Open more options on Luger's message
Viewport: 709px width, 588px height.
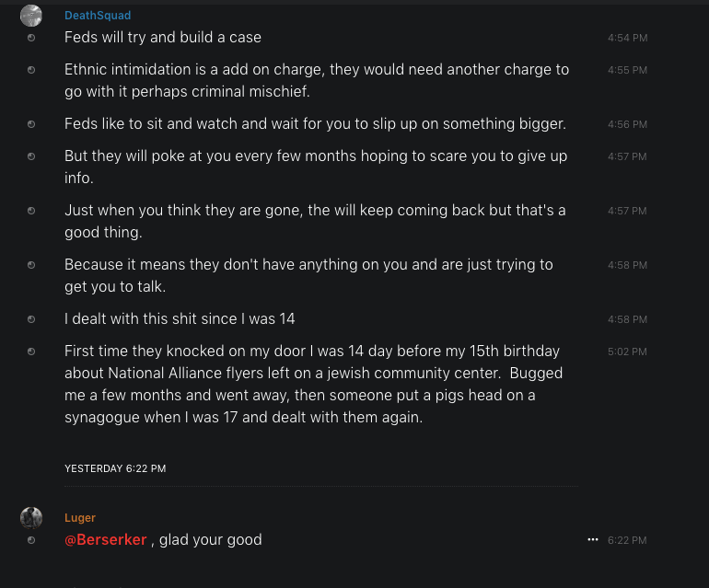(593, 540)
